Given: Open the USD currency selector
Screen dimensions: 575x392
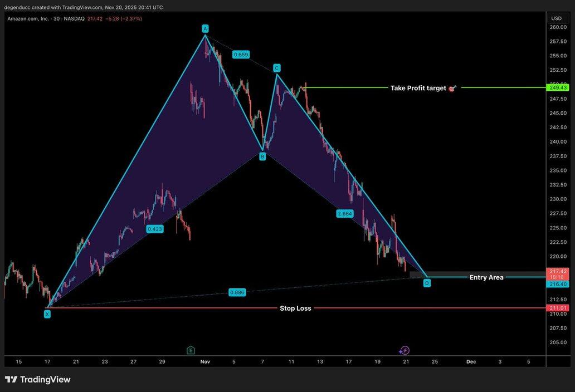Looking at the screenshot, I should click(556, 18).
